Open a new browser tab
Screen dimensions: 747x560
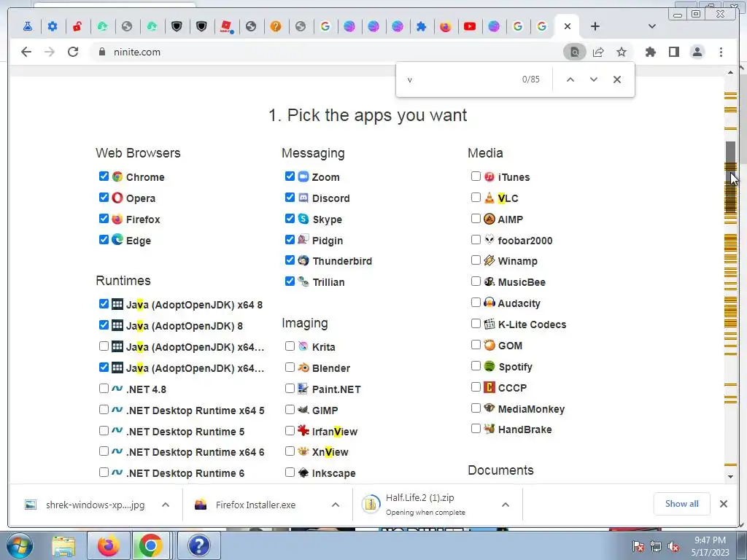[x=595, y=26]
